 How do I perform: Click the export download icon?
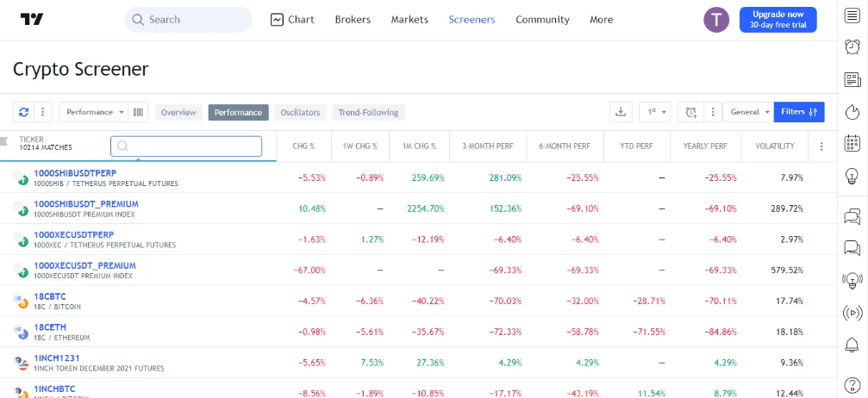(621, 112)
